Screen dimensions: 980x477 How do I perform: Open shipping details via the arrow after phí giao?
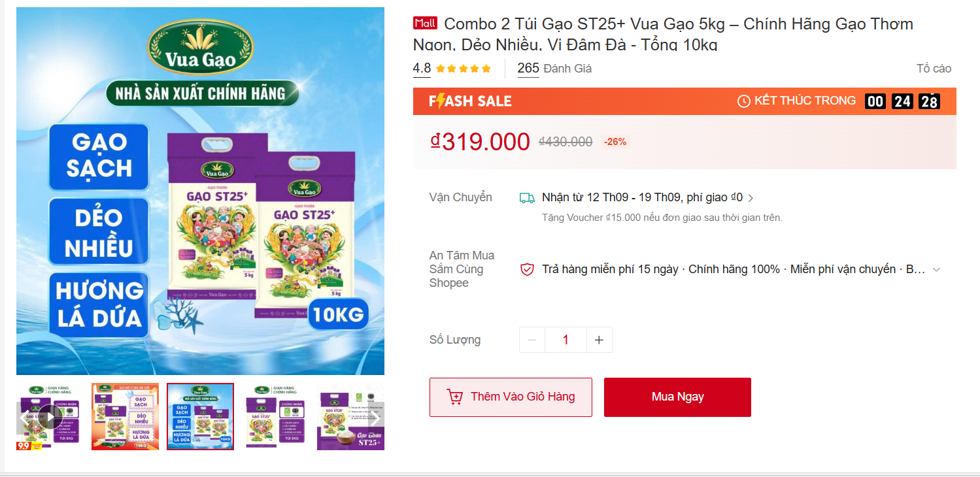[751, 197]
